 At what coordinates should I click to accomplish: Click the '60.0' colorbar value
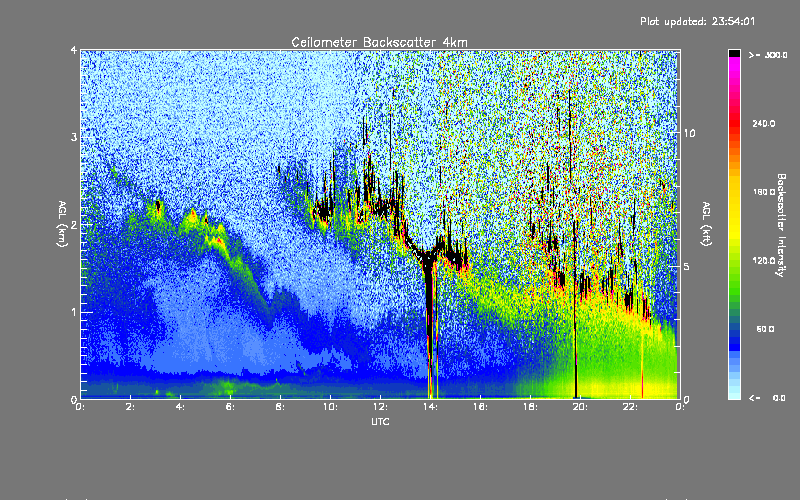765,329
